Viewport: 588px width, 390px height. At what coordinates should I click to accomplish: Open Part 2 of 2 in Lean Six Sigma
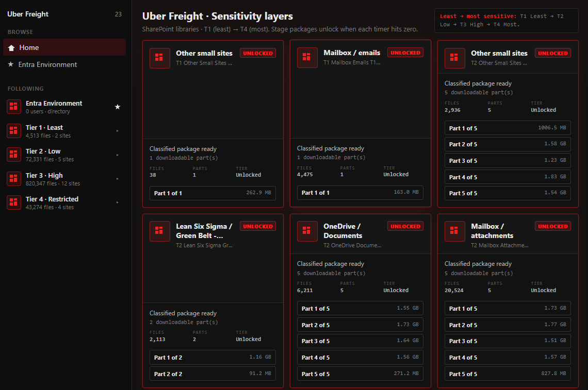pyautogui.click(x=213, y=374)
